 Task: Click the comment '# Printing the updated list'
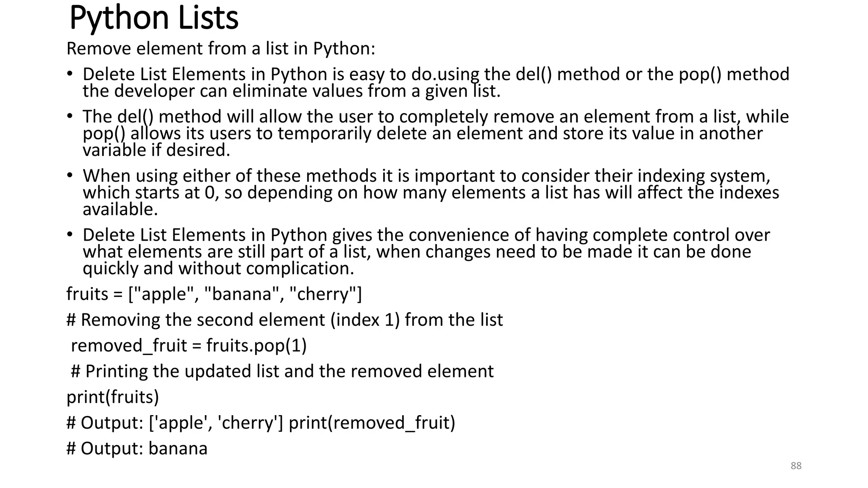click(x=282, y=372)
